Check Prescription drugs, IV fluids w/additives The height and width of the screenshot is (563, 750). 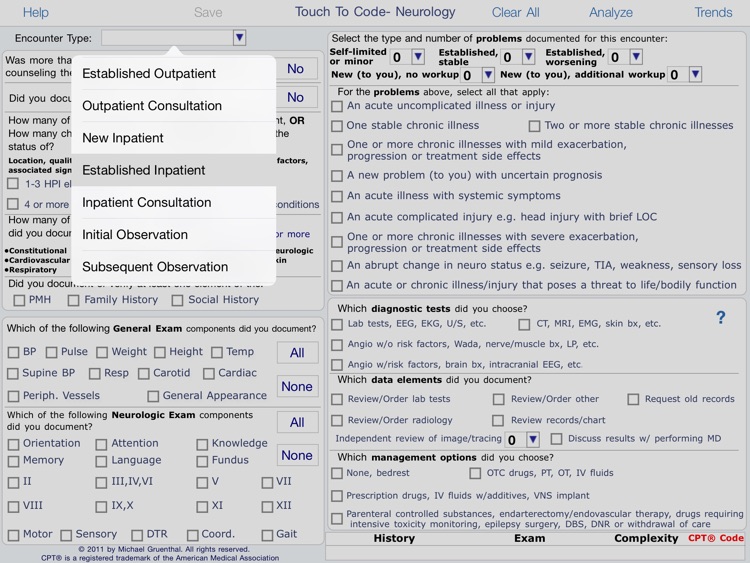(337, 496)
